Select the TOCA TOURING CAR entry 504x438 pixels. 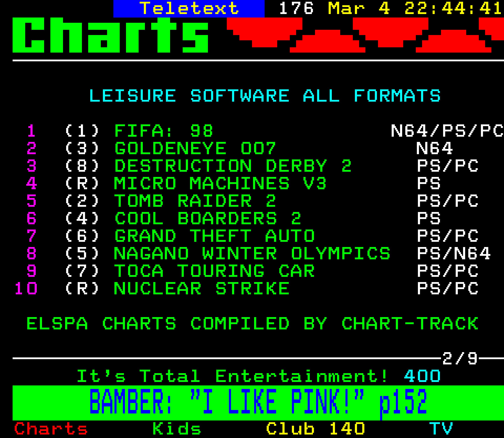tap(214, 271)
